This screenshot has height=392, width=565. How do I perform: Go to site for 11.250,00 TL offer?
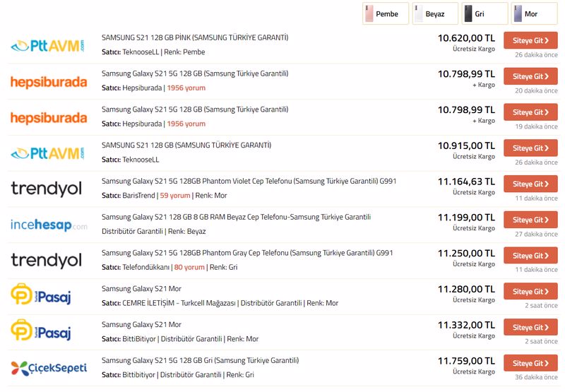530,256
